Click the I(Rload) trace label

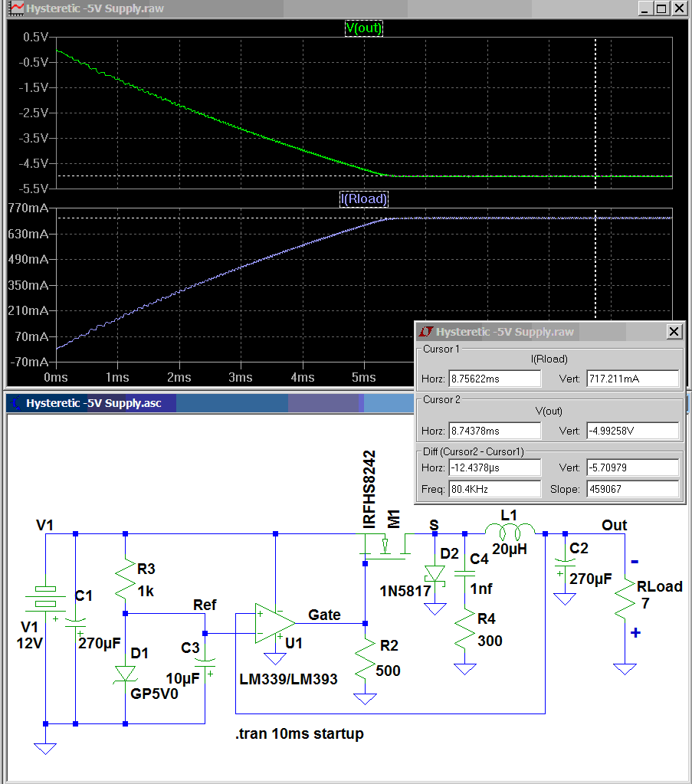click(363, 199)
